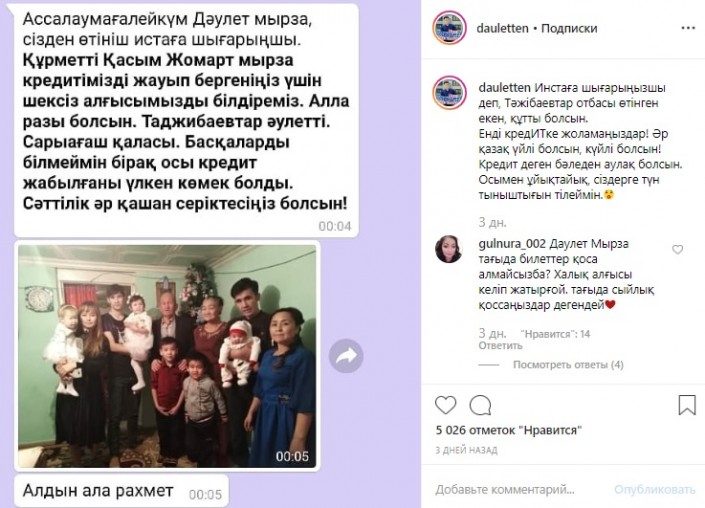Like gulnura_002's comment with the small heart
The image size is (705, 508).
(x=677, y=250)
